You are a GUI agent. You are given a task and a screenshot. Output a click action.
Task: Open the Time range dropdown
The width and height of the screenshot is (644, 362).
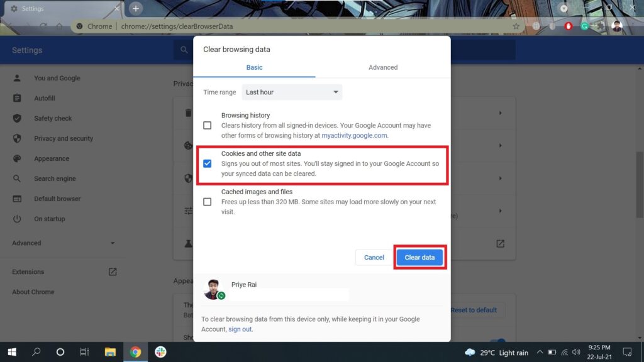[x=292, y=92]
